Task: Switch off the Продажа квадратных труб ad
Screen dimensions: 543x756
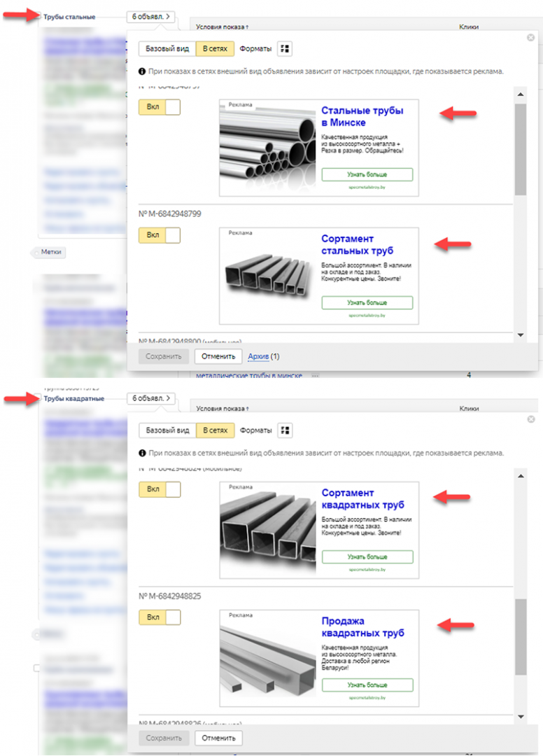Action: 160,617
